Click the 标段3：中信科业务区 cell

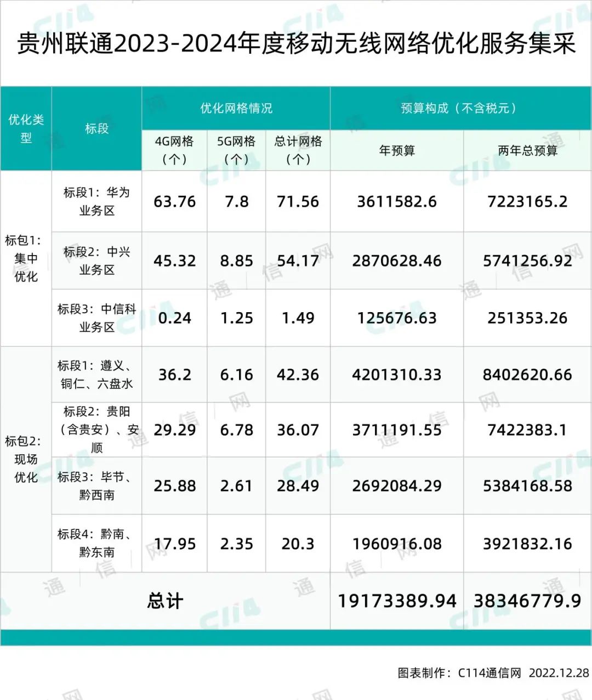(x=96, y=318)
